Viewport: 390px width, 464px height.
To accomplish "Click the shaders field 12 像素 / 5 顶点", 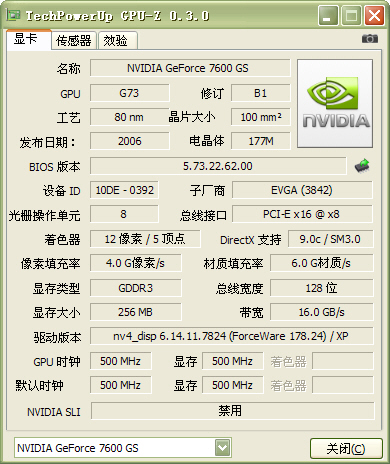I will coord(145,239).
